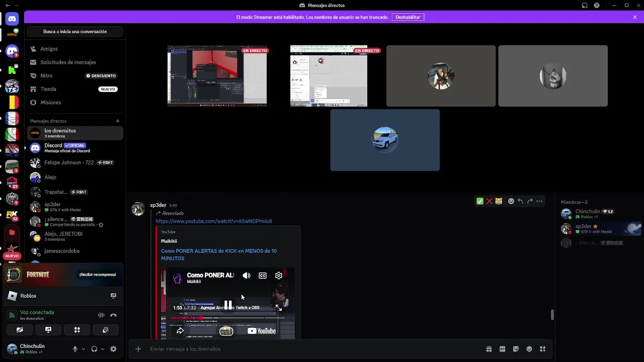Click Deshabilitar streamer mode button
This screenshot has width=644, height=362.
pos(408,17)
